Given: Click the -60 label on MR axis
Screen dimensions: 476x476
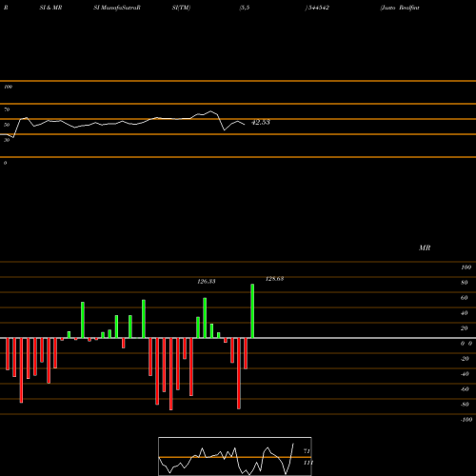Looking at the screenshot, I should pos(465,389).
